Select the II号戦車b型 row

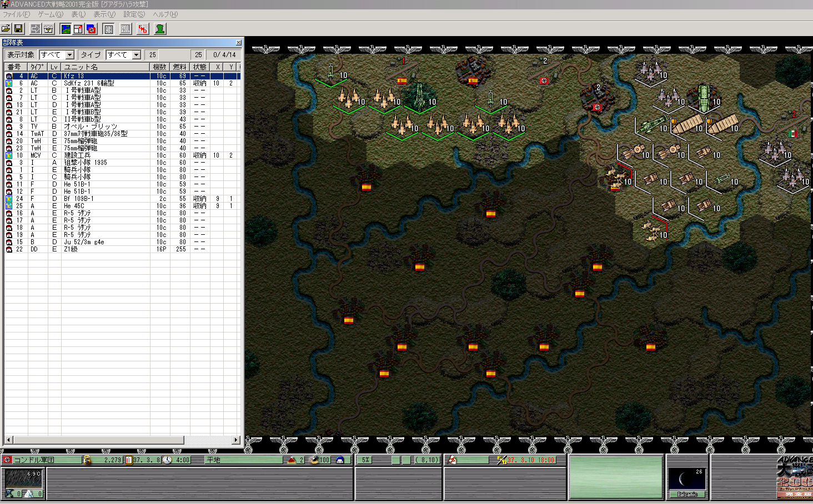(x=122, y=119)
